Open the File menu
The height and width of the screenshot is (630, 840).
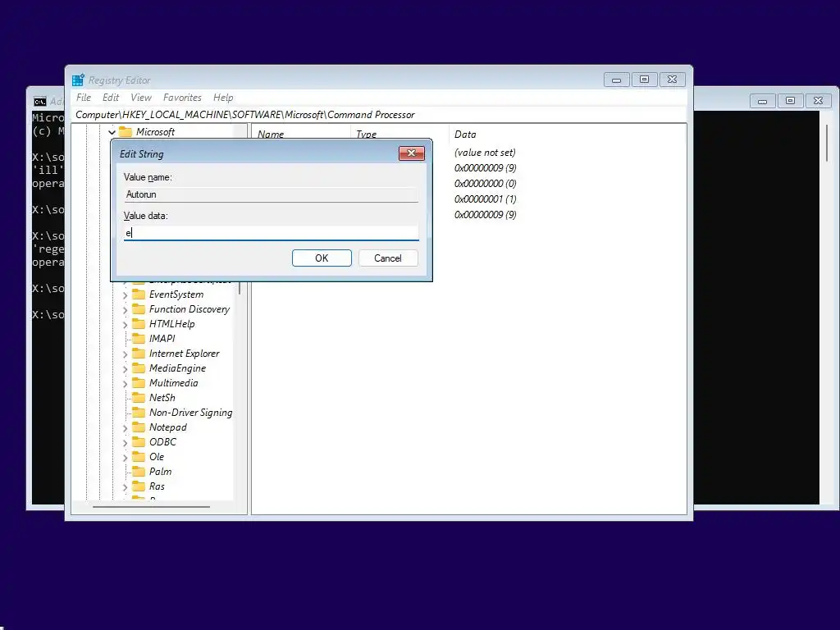(x=84, y=98)
